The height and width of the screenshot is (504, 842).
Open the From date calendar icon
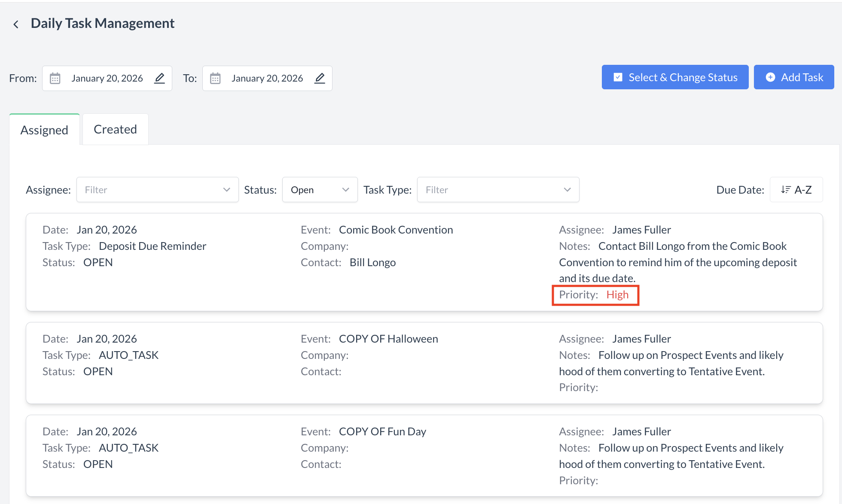55,78
